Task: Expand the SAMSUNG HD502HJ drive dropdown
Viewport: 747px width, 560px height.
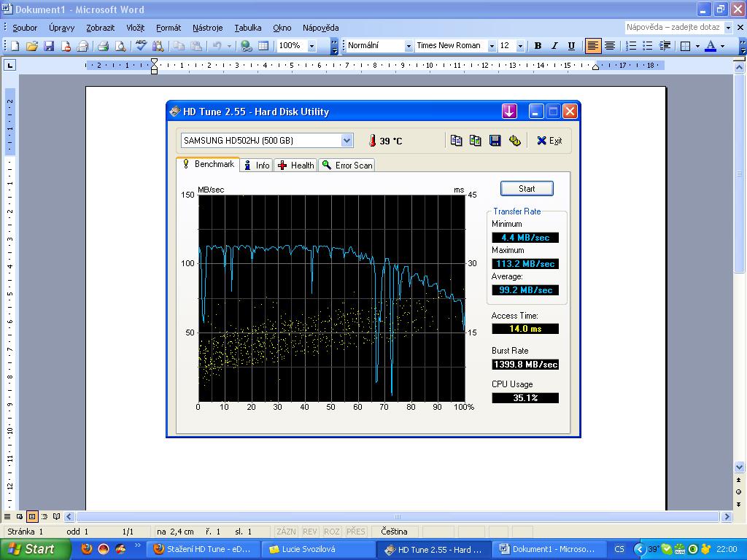Action: [347, 141]
